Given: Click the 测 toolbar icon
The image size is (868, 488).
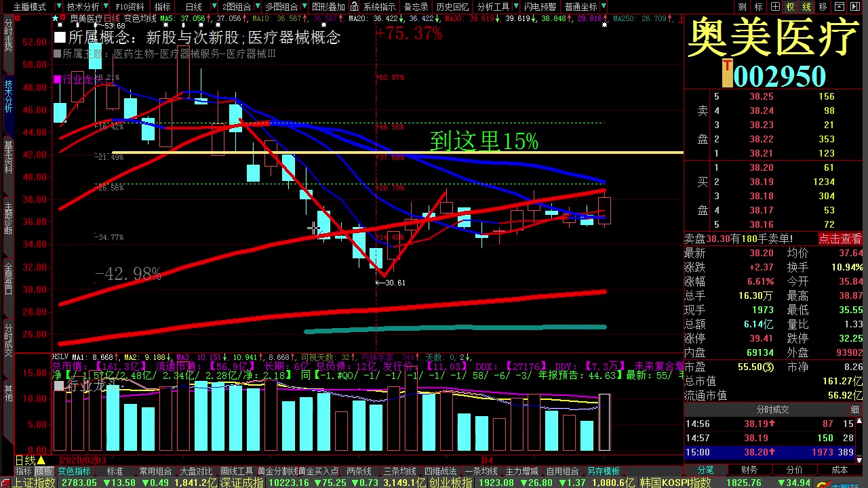Looking at the screenshot, I should click(x=742, y=7).
